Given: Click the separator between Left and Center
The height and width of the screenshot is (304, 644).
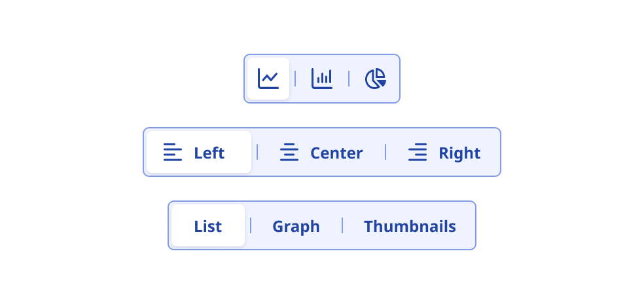Looking at the screenshot, I should click(257, 152).
